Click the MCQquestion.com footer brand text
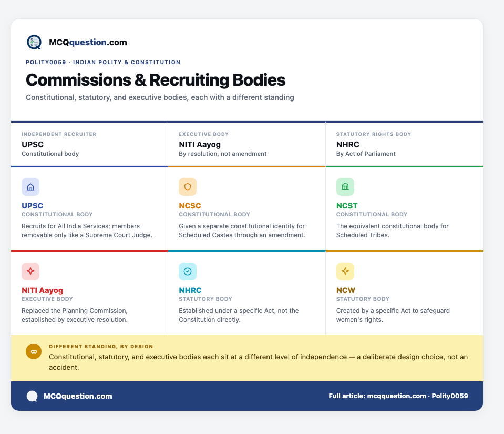 pyautogui.click(x=78, y=396)
